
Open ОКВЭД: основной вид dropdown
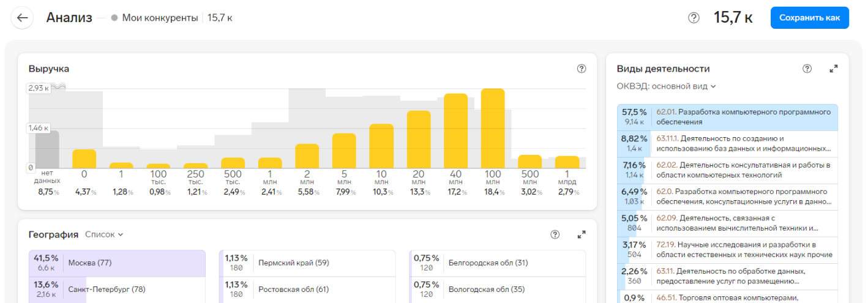click(666, 86)
